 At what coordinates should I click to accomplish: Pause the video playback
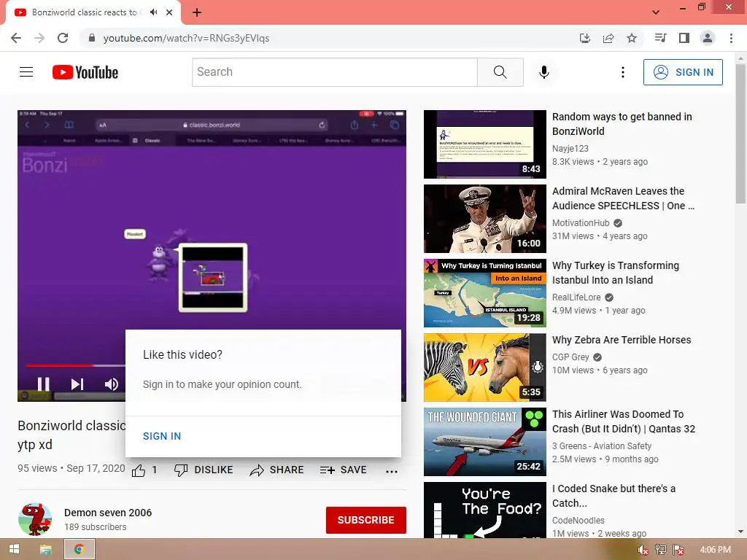(43, 384)
